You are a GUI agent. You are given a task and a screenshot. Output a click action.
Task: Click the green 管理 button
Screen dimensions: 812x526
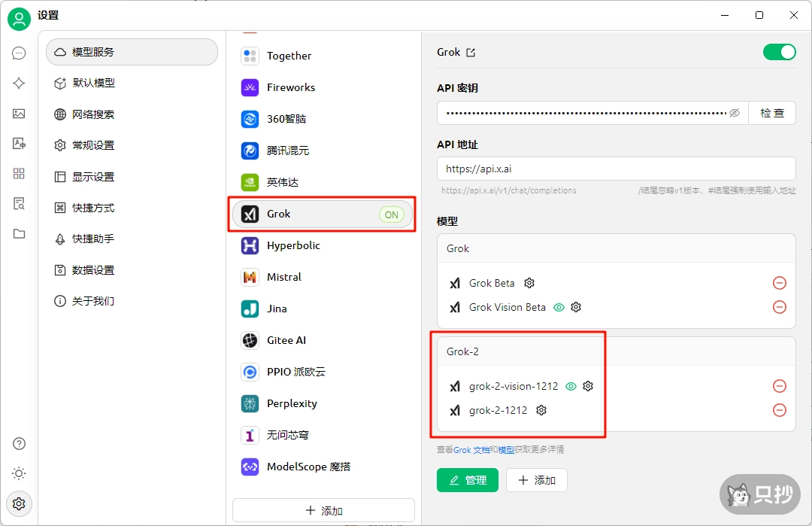467,480
